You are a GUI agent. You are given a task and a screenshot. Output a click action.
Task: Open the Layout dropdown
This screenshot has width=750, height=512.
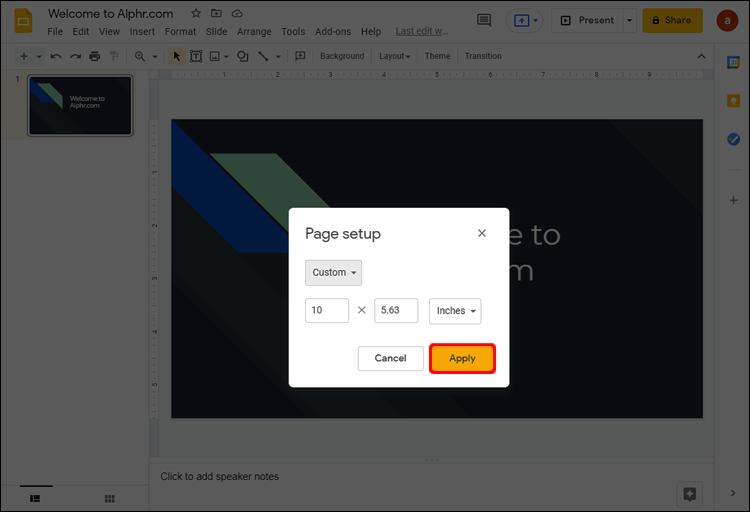395,56
